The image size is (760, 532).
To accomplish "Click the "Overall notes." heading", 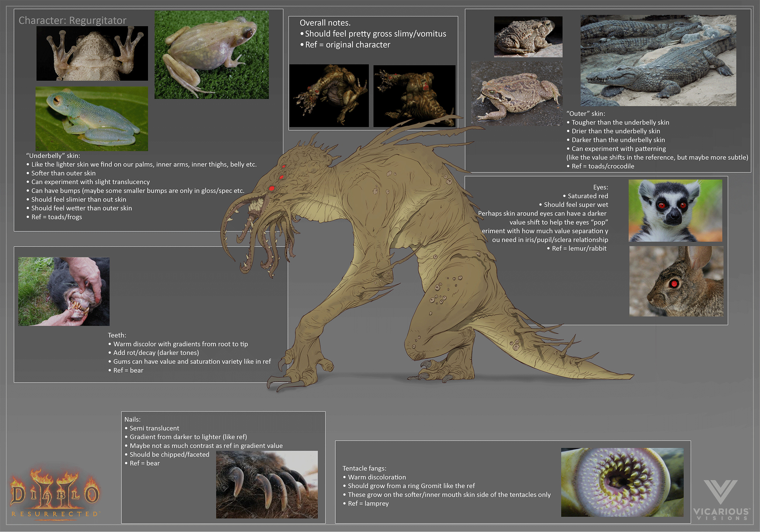I will pos(325,23).
